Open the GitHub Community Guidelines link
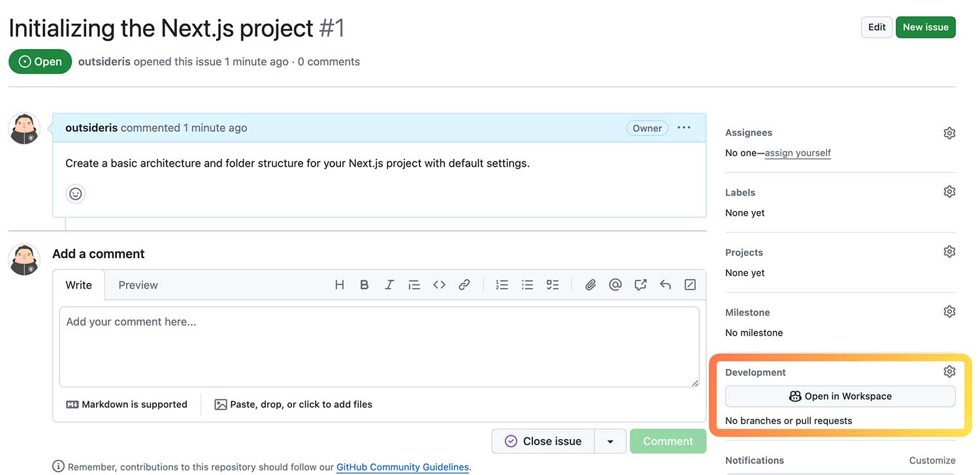980x475 pixels. coord(402,467)
